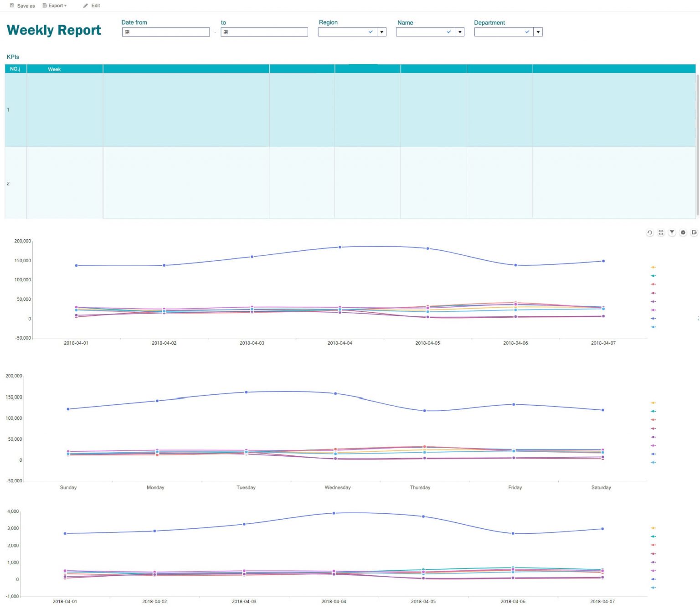Open the Region dropdown arrow
Viewport: 700px width, 609px height.
(x=381, y=32)
